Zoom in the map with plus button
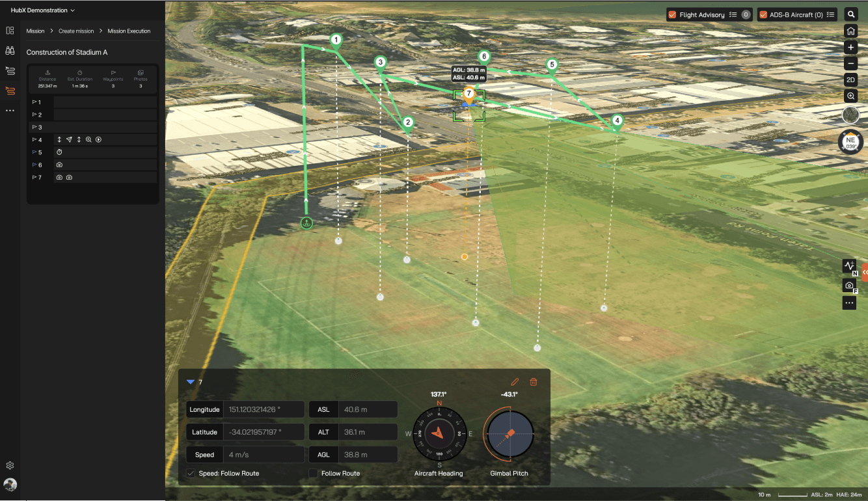The width and height of the screenshot is (868, 501). tap(850, 47)
